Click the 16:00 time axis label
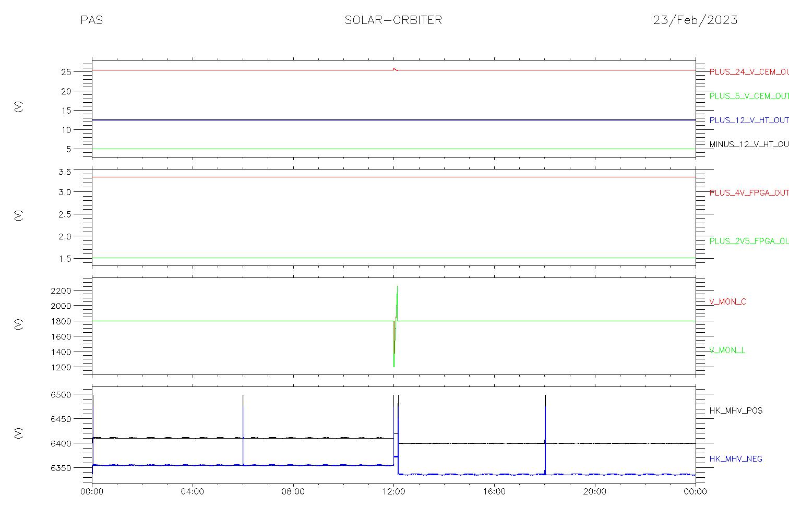This screenshot has width=789, height=532. (494, 491)
